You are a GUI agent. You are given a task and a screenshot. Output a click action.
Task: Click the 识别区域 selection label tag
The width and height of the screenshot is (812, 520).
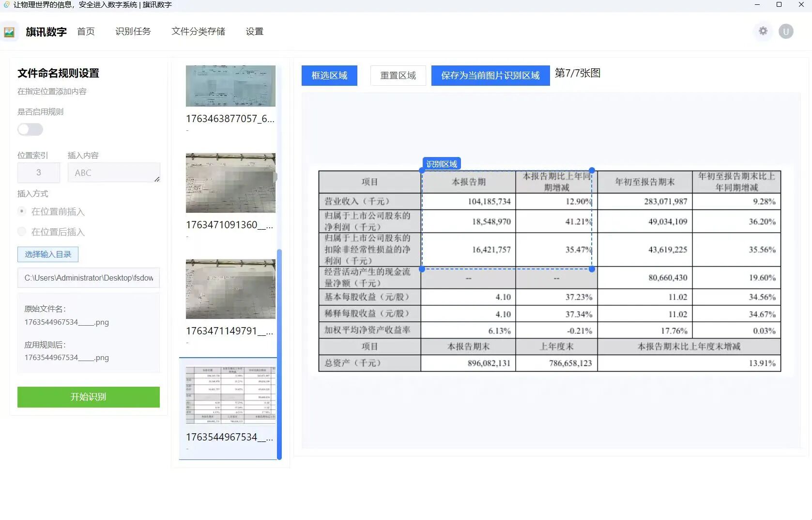click(x=441, y=164)
